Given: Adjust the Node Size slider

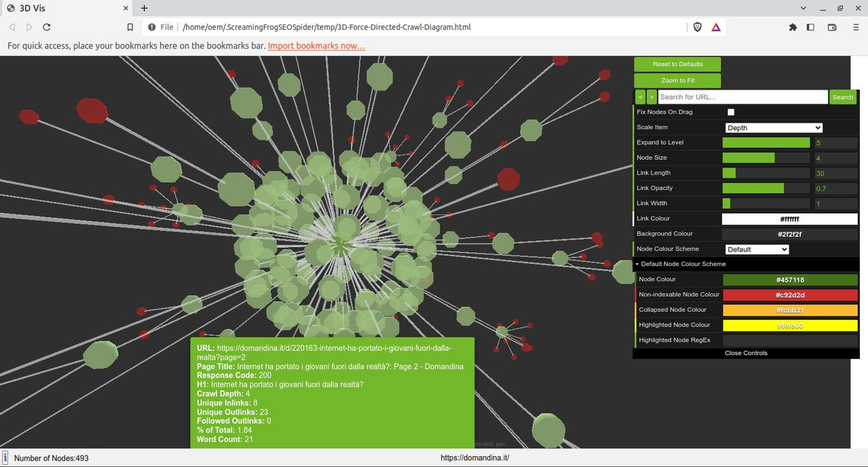Looking at the screenshot, I should (x=766, y=157).
